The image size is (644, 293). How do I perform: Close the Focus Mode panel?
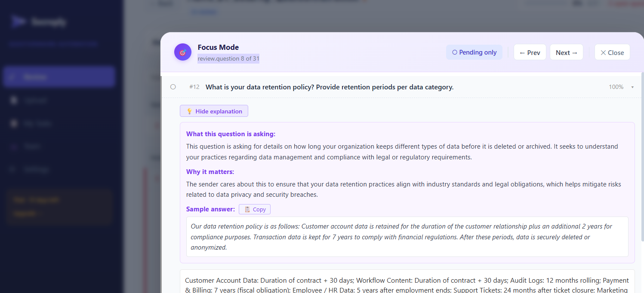[x=612, y=52]
